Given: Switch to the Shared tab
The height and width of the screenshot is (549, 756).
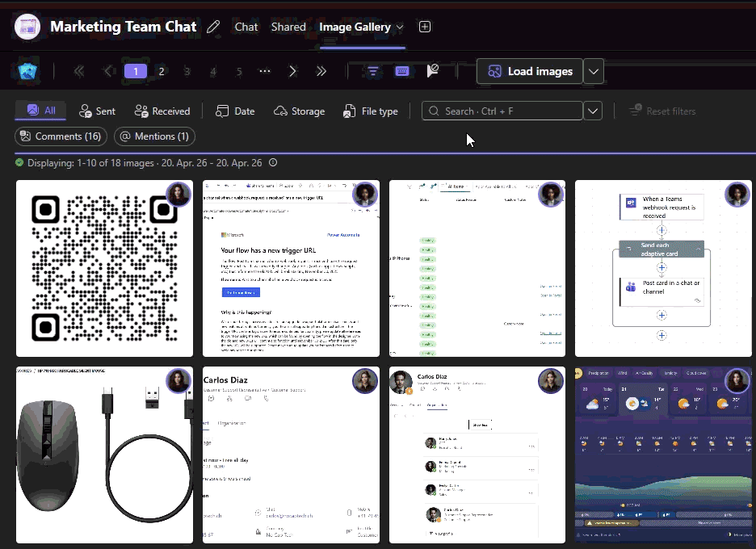Looking at the screenshot, I should (288, 27).
